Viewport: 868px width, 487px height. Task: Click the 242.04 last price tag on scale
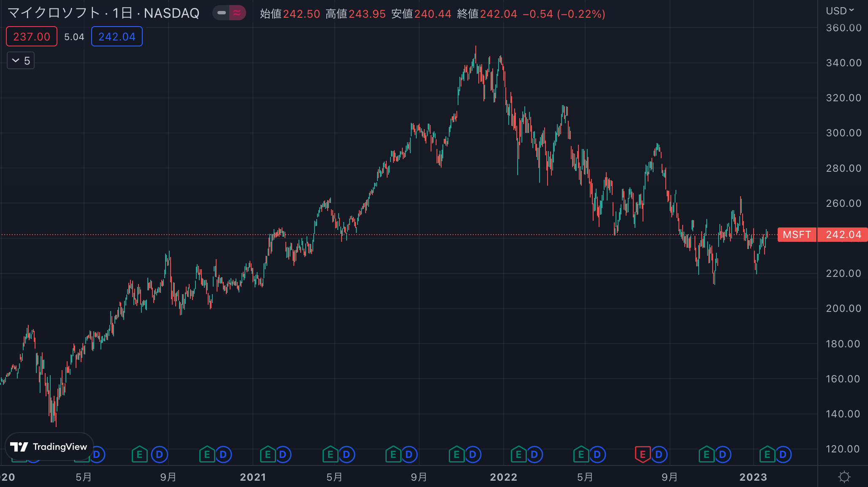(843, 235)
